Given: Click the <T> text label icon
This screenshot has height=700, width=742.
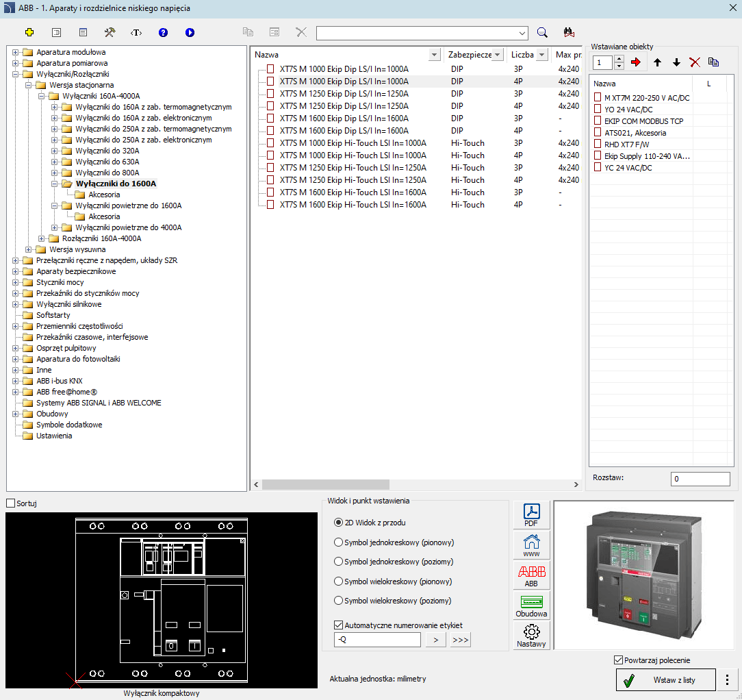Looking at the screenshot, I should (136, 32).
